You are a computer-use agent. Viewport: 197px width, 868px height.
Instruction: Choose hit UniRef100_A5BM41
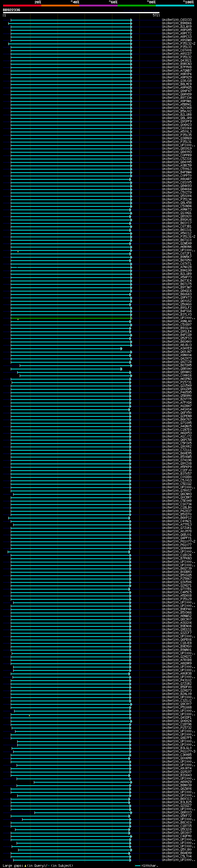pyautogui.click(x=176, y=105)
